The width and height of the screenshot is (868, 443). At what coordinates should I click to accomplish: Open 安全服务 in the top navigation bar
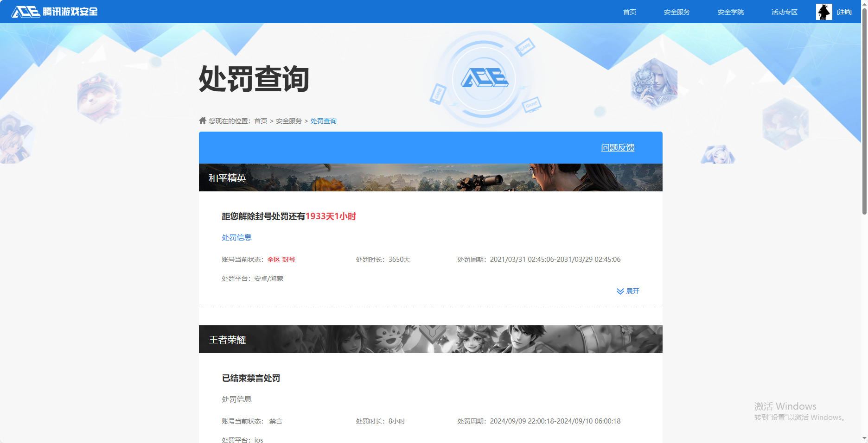point(677,12)
